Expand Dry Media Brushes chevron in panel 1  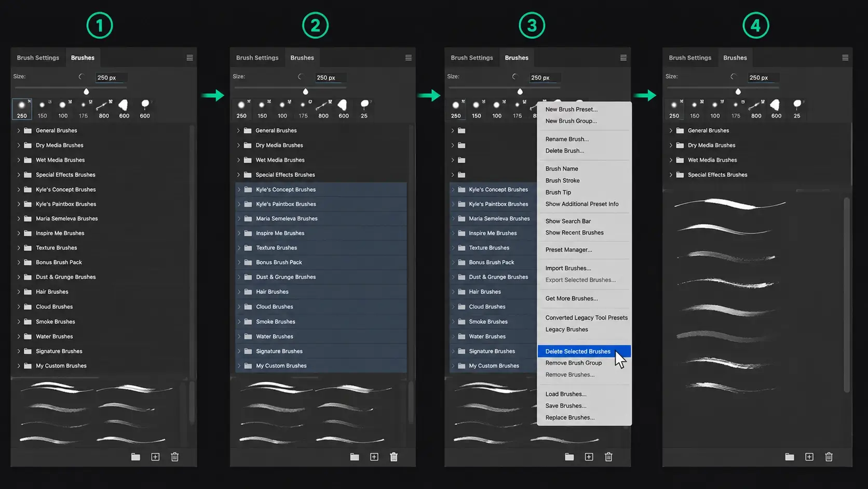pyautogui.click(x=19, y=146)
